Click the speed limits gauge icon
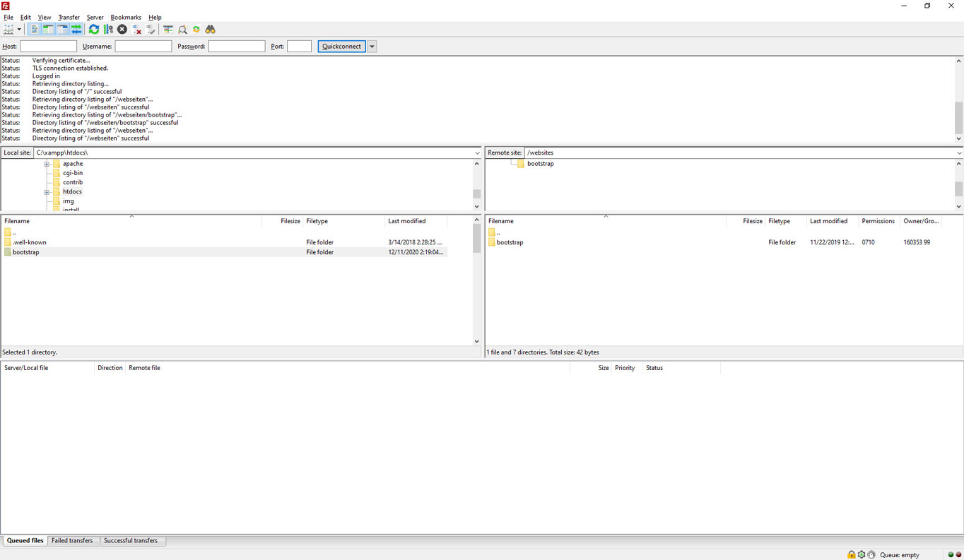The width and height of the screenshot is (964, 560). (871, 555)
